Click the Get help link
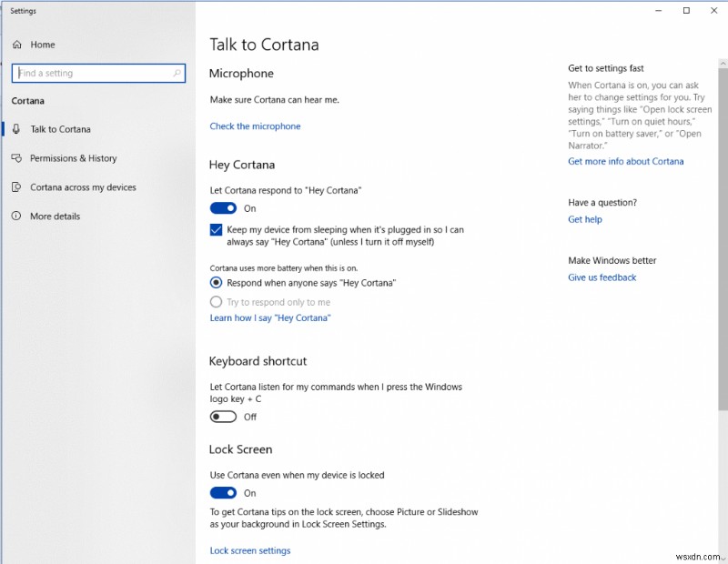Image resolution: width=728 pixels, height=564 pixels. click(x=585, y=219)
